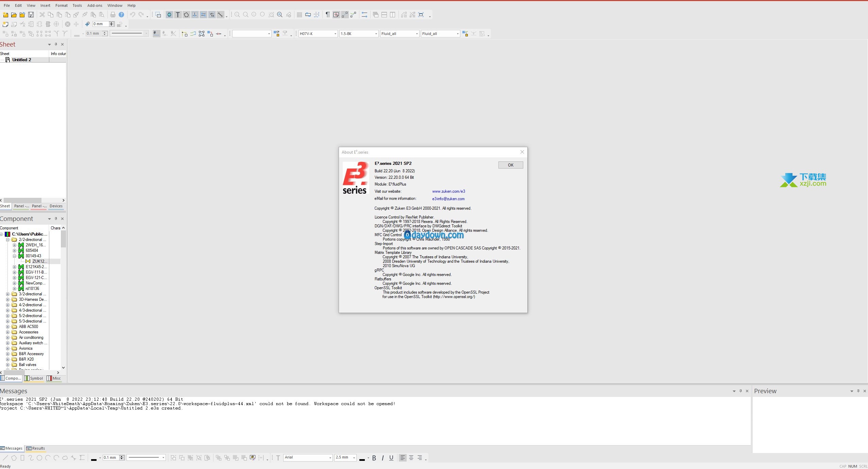Viewport: 868px width, 469px height.
Task: Close the Preview panel
Action: coord(865,391)
